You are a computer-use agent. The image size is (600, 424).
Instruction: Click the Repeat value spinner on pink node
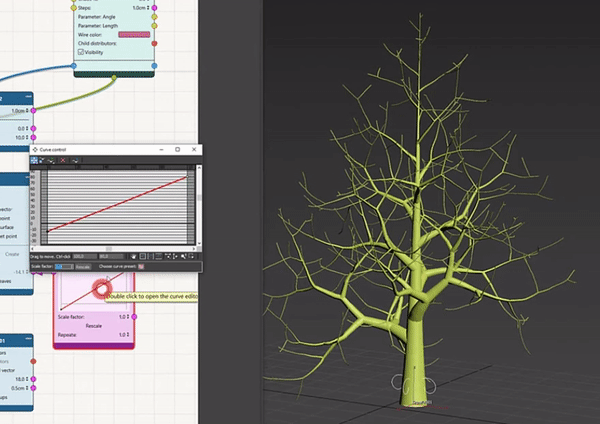(x=128, y=335)
